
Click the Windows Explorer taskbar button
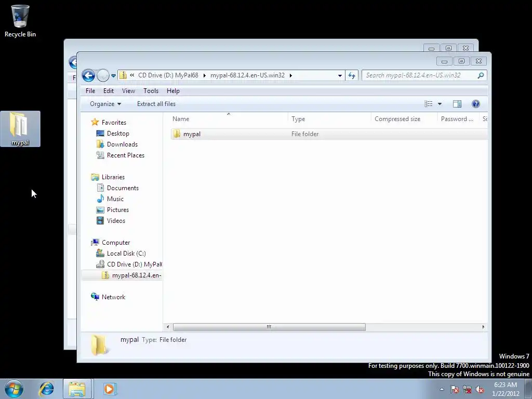coord(77,389)
